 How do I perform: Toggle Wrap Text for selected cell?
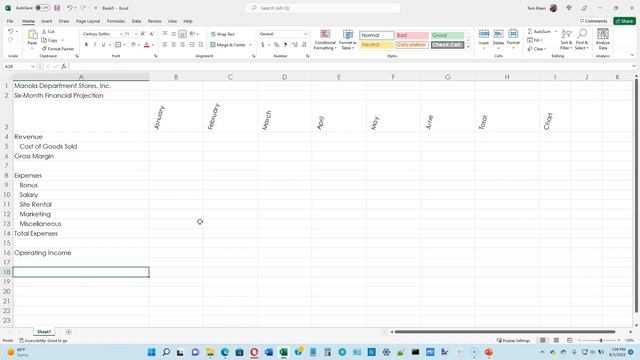point(222,34)
